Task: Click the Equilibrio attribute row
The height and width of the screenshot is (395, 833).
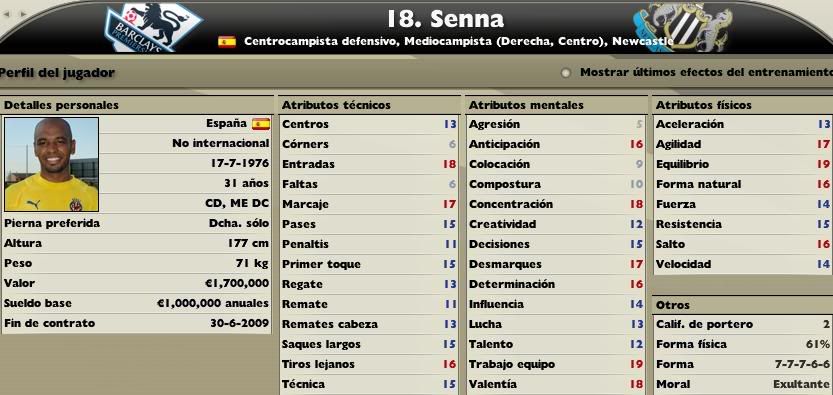Action: coord(743,164)
